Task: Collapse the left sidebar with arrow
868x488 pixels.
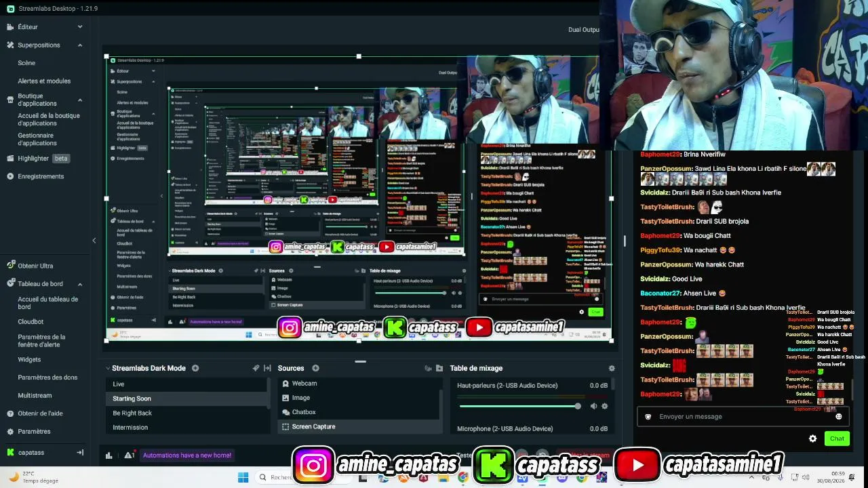Action: tap(94, 241)
